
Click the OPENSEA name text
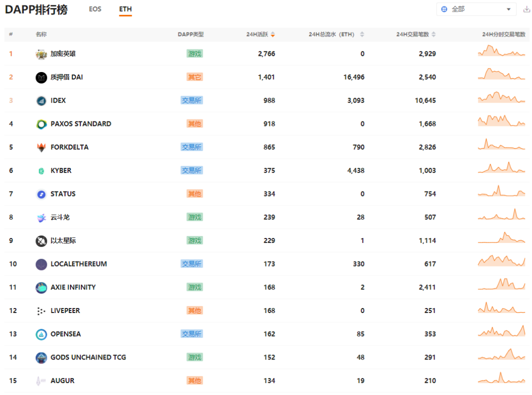point(66,334)
